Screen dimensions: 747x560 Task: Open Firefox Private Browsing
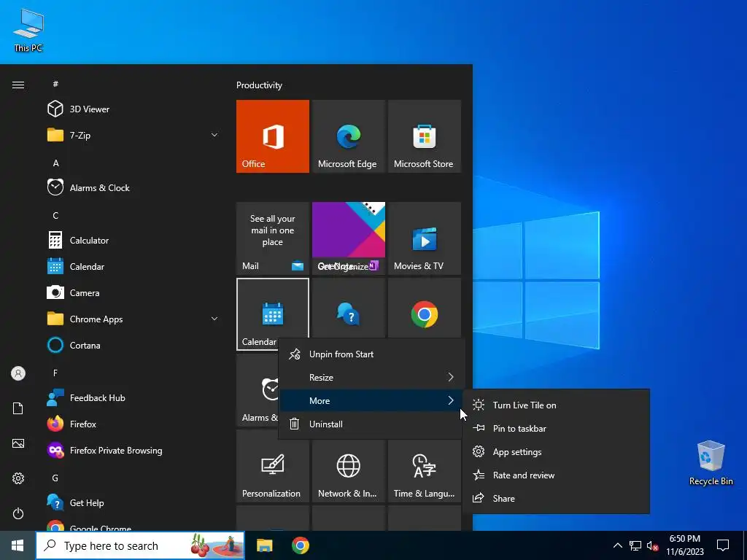pos(133,450)
